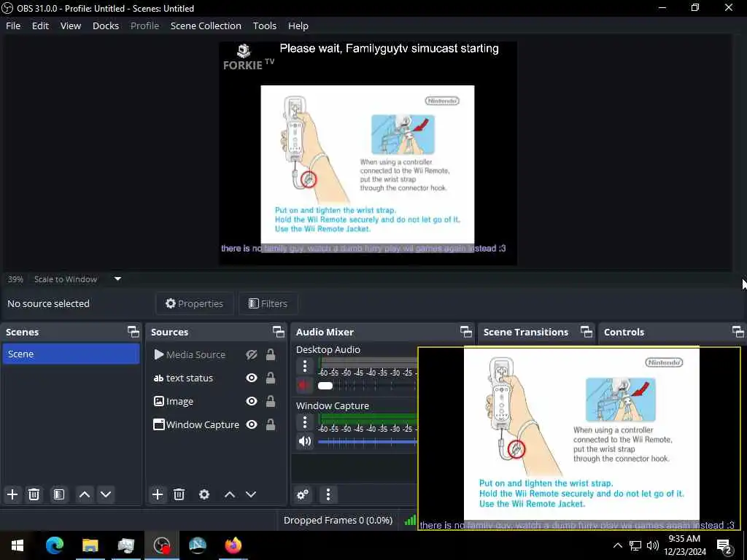Click the Properties button
Viewport: 747px width, 560px height.
click(194, 303)
